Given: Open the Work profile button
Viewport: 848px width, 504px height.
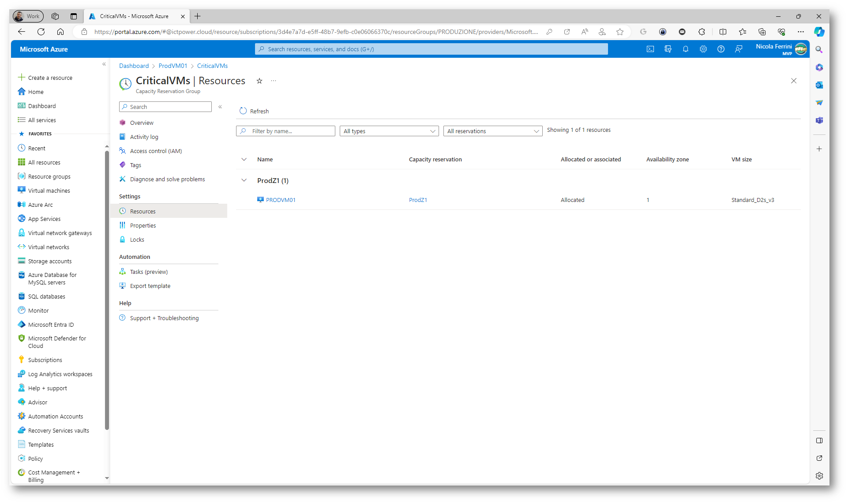Looking at the screenshot, I should [x=28, y=16].
